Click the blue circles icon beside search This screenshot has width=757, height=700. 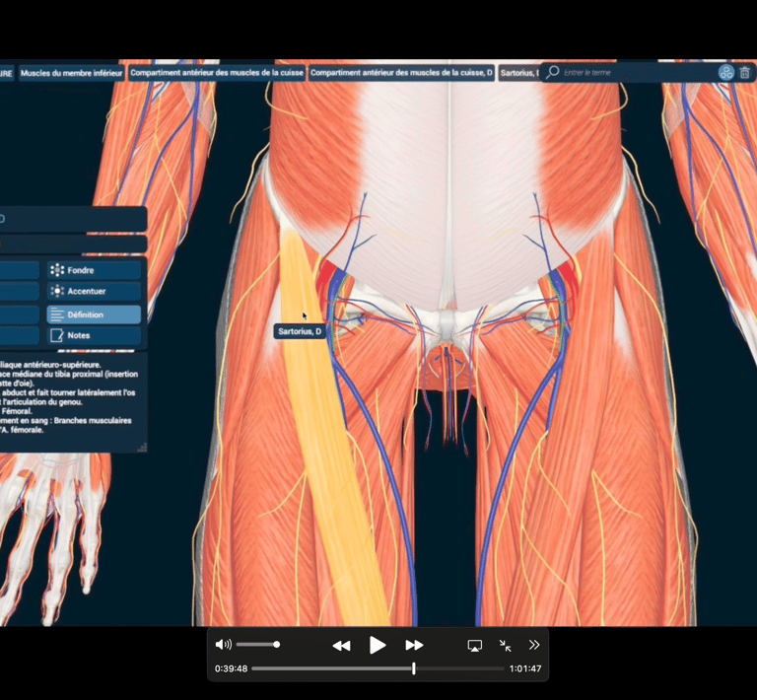726,73
